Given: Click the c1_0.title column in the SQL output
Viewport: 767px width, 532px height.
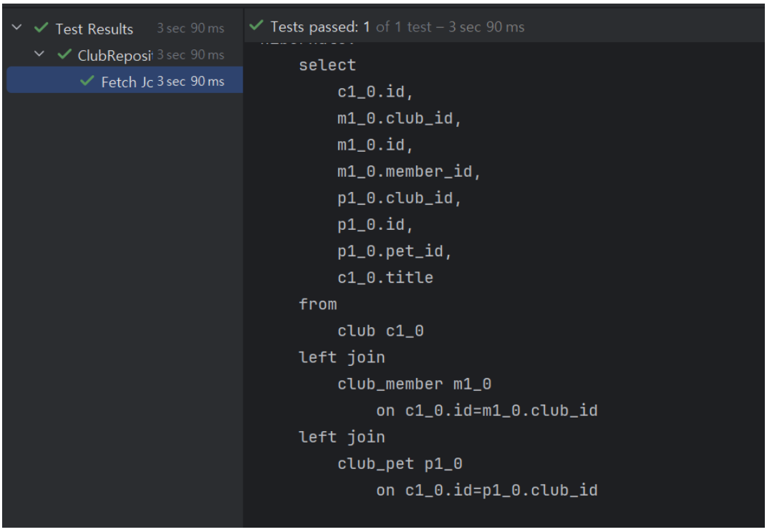Looking at the screenshot, I should [x=385, y=277].
